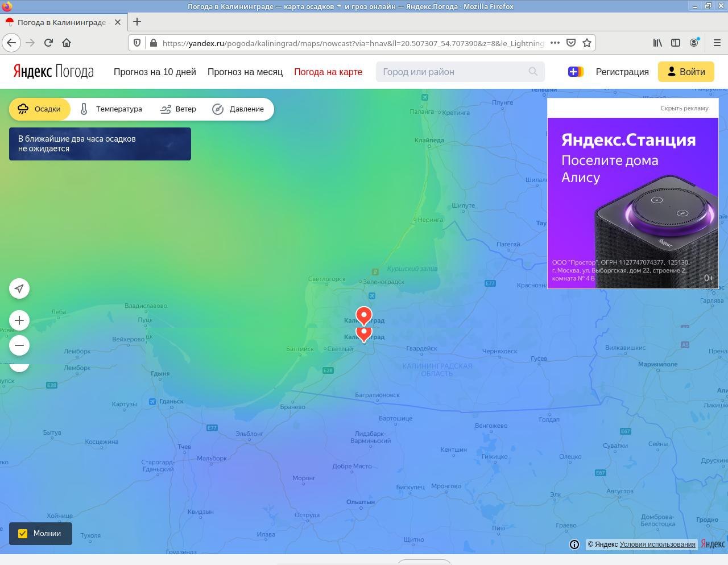Switch to Ветер map layer
The height and width of the screenshot is (565, 728).
coord(178,109)
